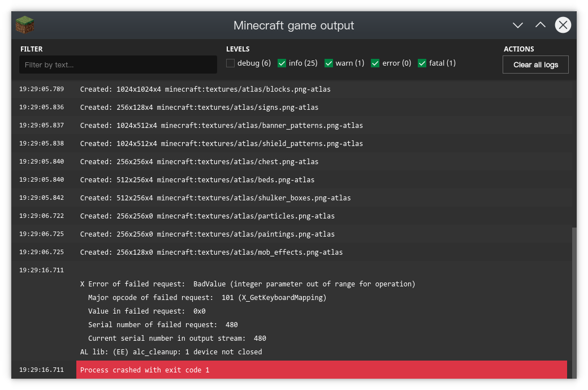The width and height of the screenshot is (588, 390).
Task: Untick the fatal level checkbox
Action: click(x=422, y=63)
